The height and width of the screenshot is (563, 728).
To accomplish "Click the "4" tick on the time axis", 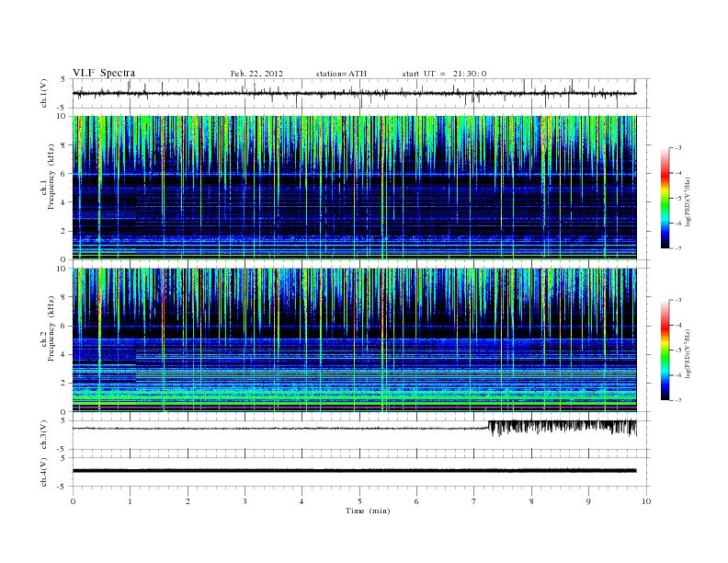I will click(x=301, y=501).
